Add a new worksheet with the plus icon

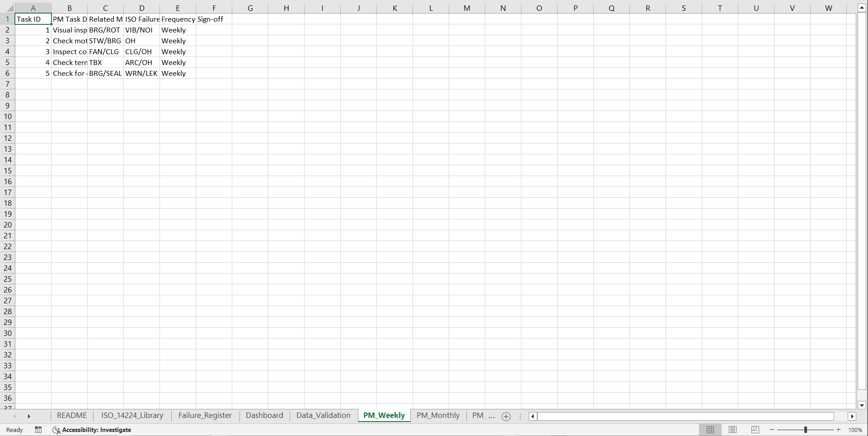(506, 417)
